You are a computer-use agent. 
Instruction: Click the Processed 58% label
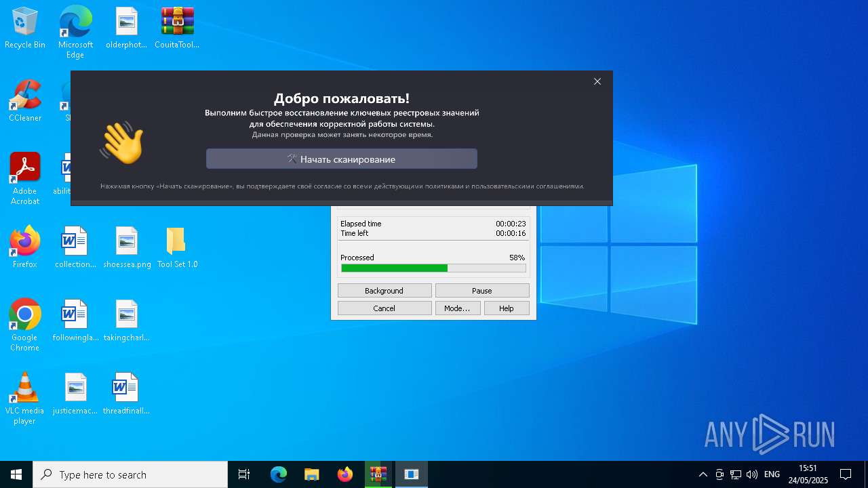(x=433, y=258)
